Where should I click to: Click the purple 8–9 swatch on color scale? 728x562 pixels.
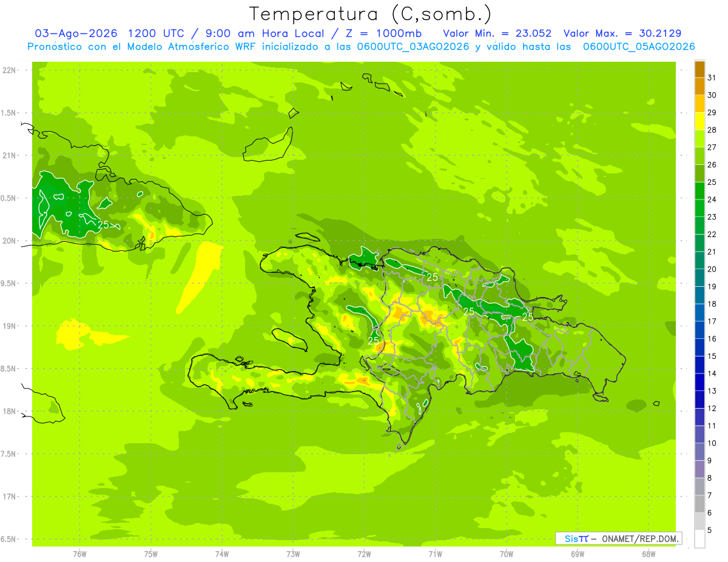[x=699, y=469]
